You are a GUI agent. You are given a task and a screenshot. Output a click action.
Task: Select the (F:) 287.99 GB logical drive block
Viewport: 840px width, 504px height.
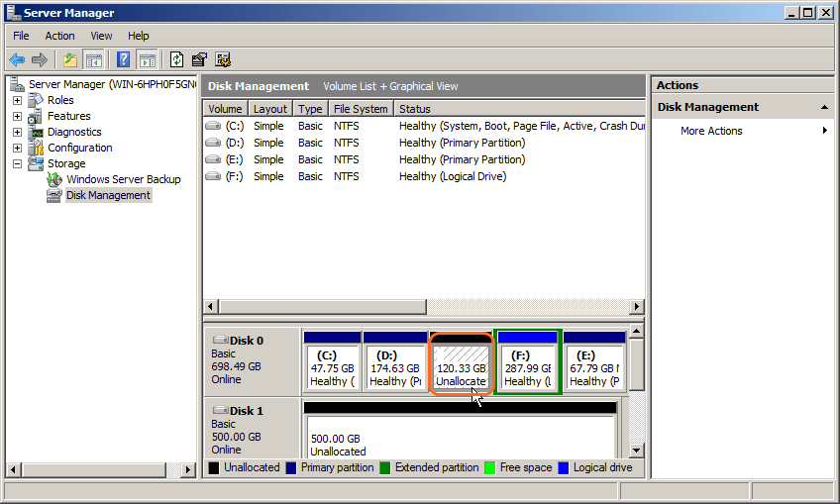pyautogui.click(x=528, y=362)
